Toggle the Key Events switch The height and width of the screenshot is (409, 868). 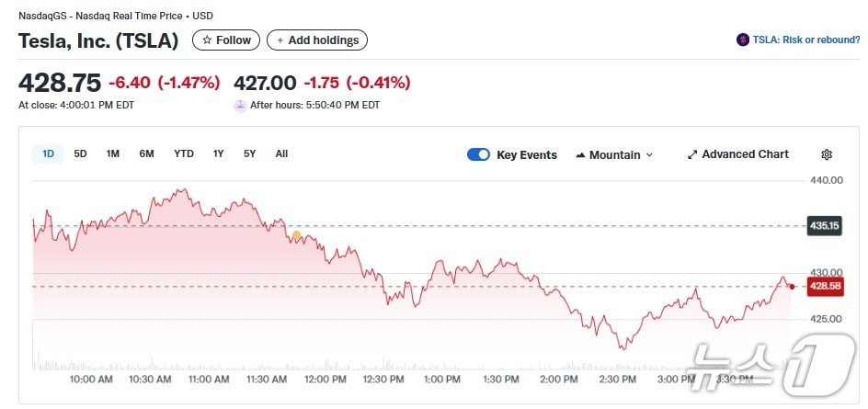[478, 154]
